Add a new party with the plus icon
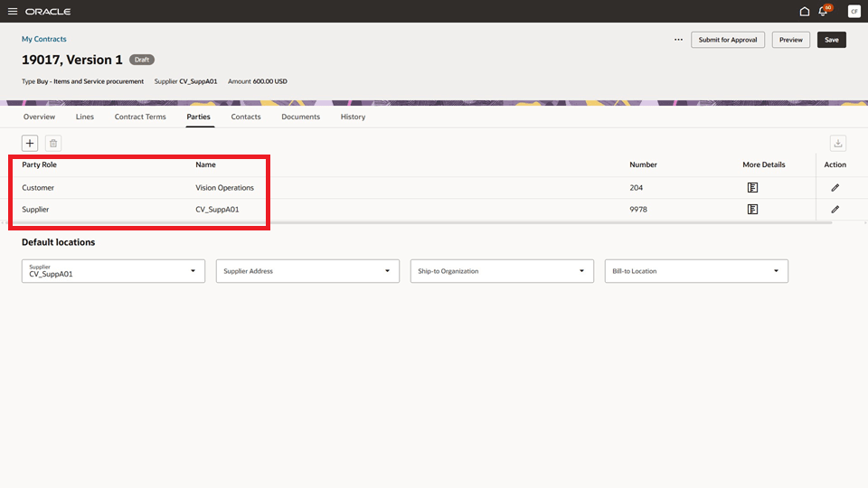Screen dimensions: 868x488 coord(30,144)
